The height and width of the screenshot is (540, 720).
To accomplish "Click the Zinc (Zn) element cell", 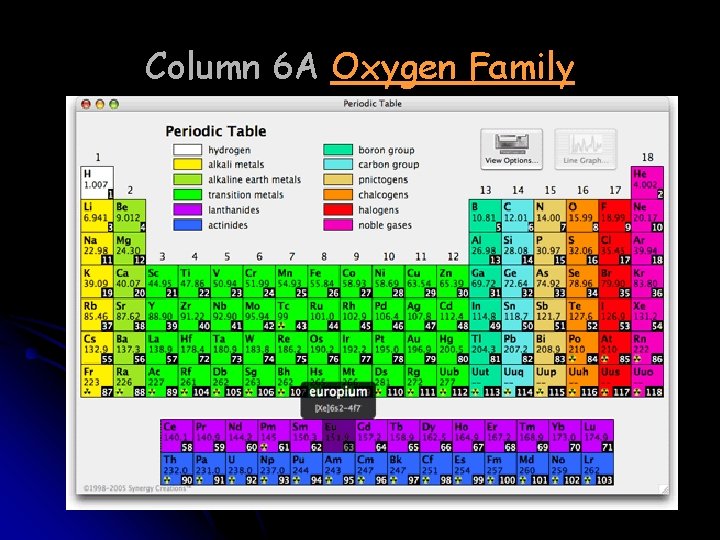I will click(453, 282).
